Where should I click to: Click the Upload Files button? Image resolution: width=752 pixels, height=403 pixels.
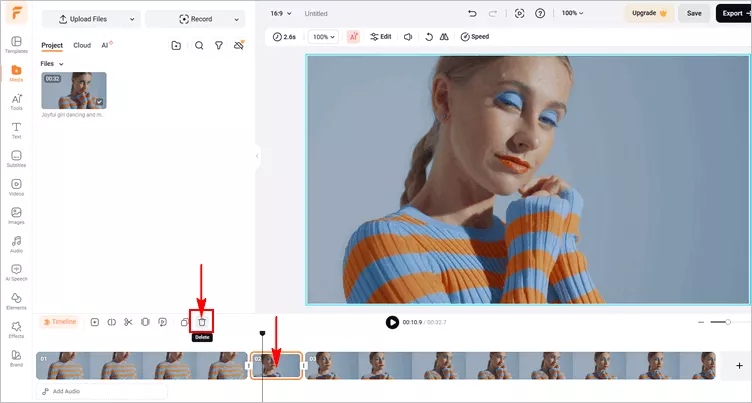[x=83, y=19]
